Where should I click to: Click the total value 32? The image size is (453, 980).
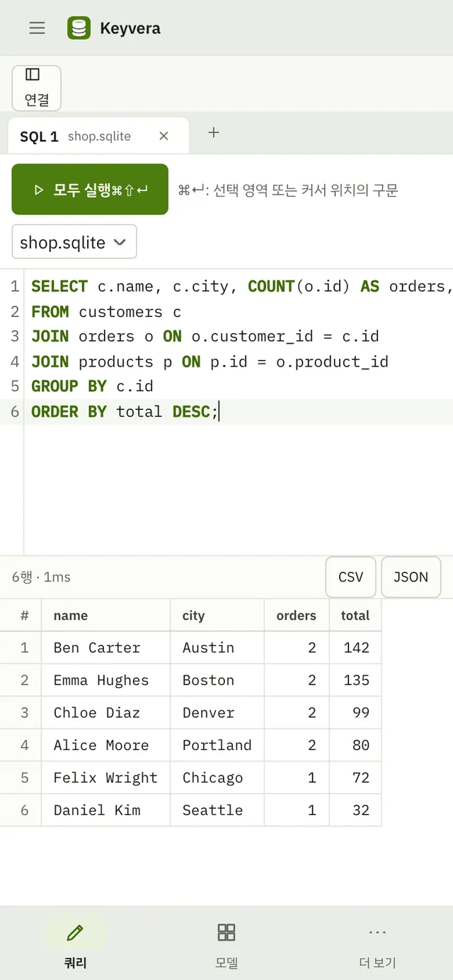tap(355, 810)
